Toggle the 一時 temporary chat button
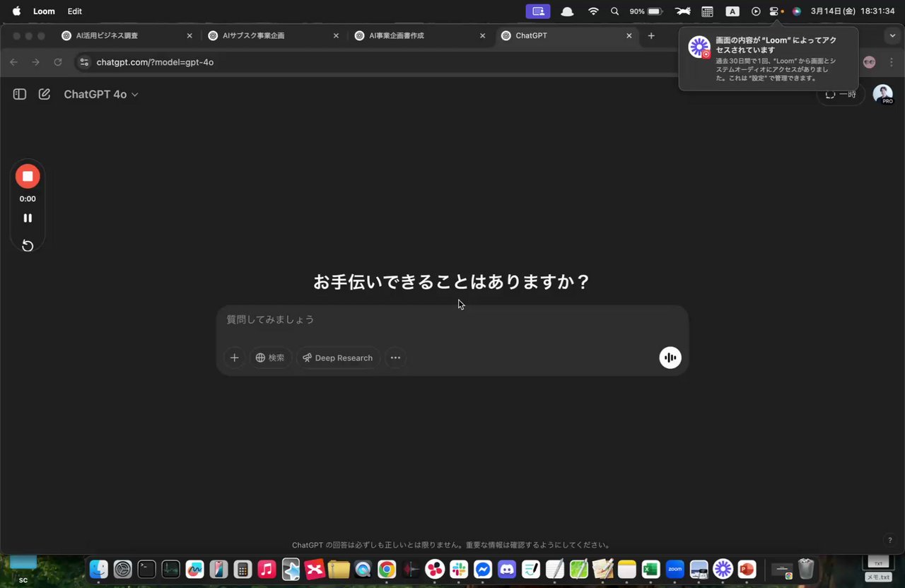905x588 pixels. [841, 95]
